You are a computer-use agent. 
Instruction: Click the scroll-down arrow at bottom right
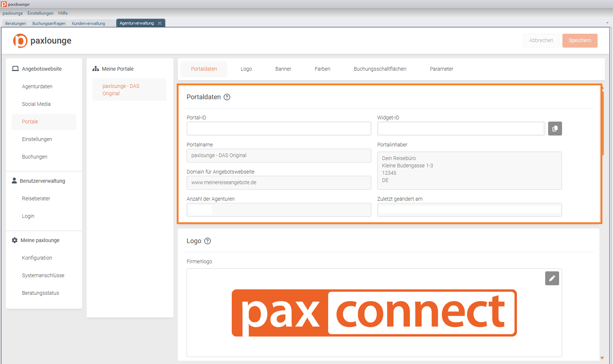pos(602,358)
